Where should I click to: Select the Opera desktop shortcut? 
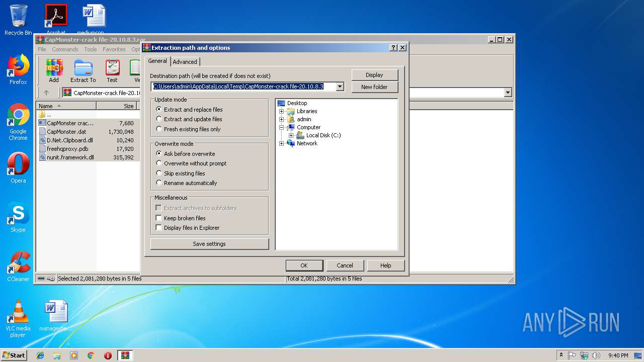point(18,168)
